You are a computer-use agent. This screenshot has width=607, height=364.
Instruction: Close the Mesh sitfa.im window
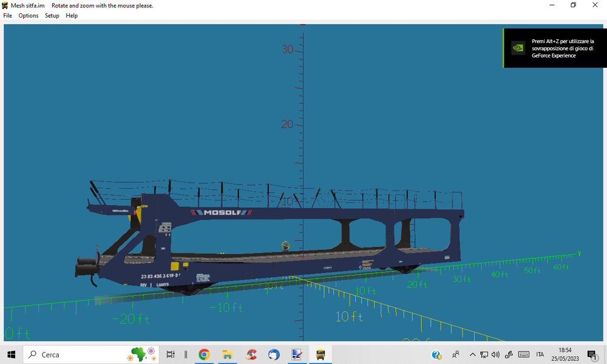pos(595,5)
